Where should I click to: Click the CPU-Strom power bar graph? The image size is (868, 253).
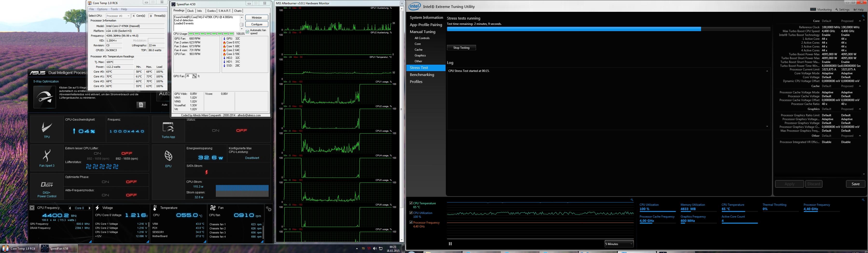(x=242, y=191)
